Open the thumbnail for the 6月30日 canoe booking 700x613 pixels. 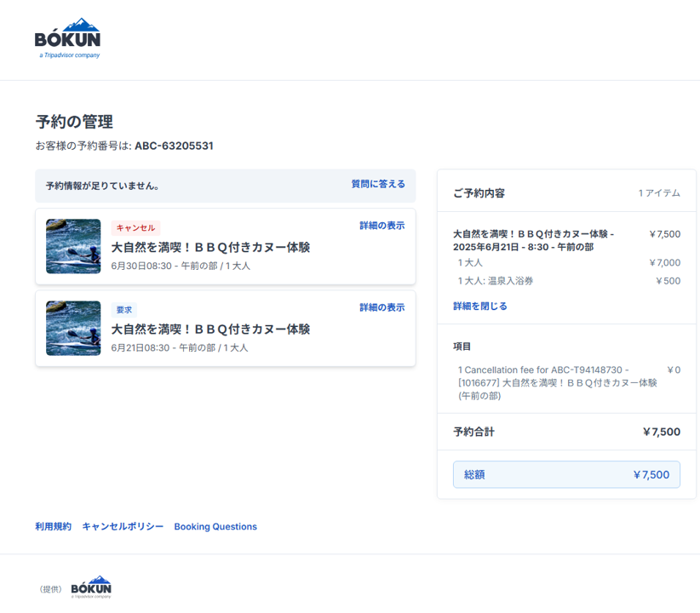[73, 247]
